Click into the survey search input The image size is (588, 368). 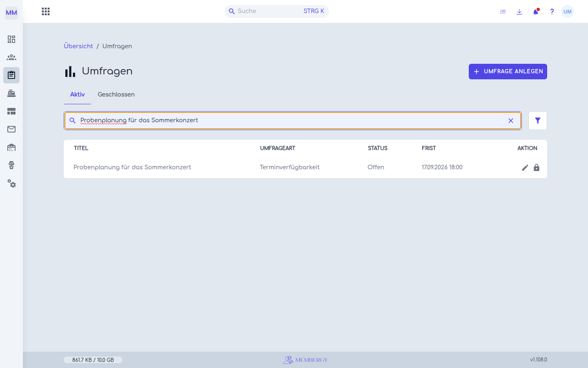tap(292, 121)
